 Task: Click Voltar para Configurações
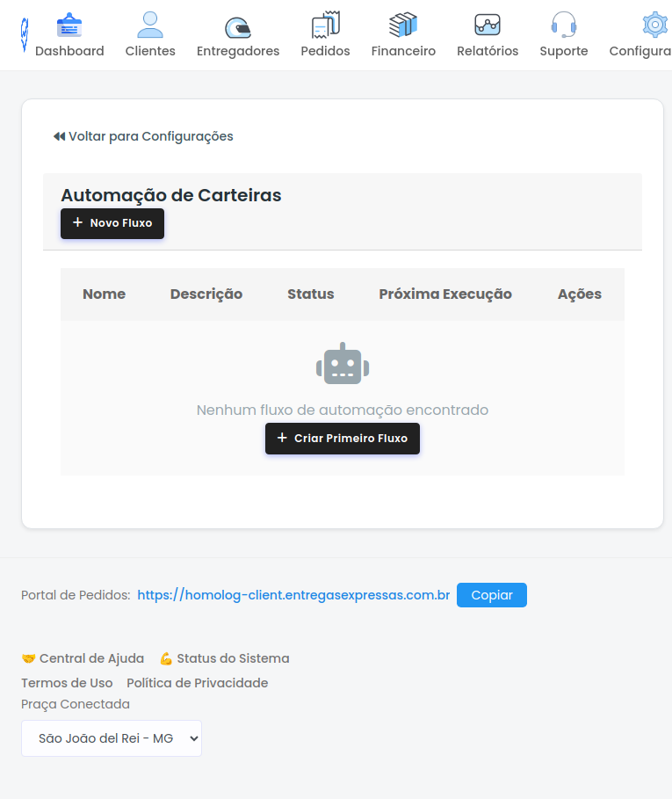click(142, 136)
